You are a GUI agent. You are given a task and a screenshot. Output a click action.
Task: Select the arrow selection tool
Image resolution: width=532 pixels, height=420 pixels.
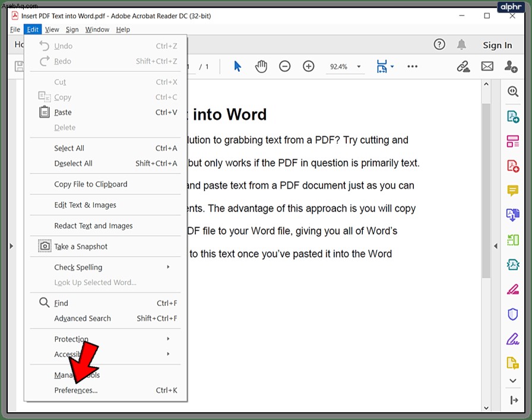coord(237,66)
